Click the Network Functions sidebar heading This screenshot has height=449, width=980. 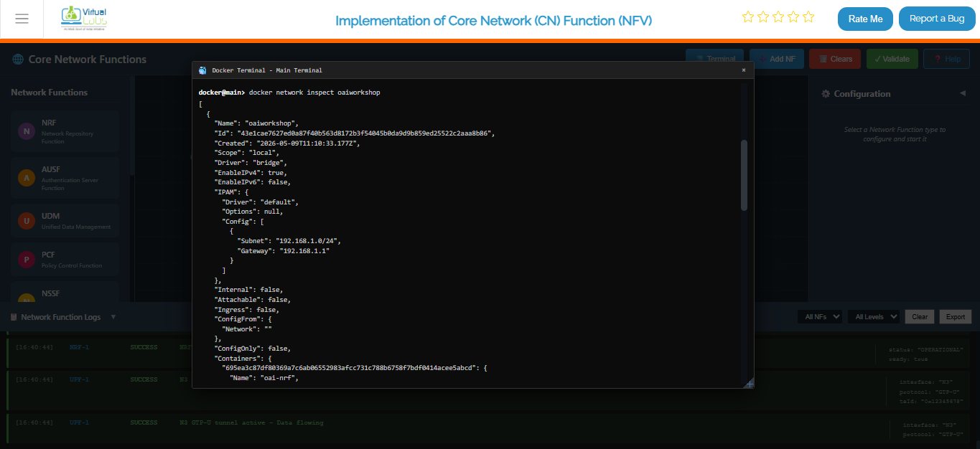pyautogui.click(x=49, y=93)
